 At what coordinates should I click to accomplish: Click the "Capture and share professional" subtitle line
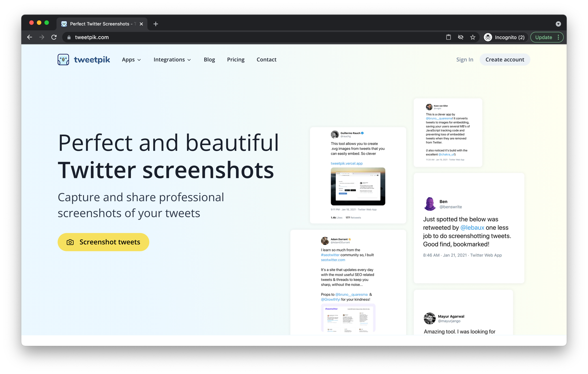(x=141, y=197)
